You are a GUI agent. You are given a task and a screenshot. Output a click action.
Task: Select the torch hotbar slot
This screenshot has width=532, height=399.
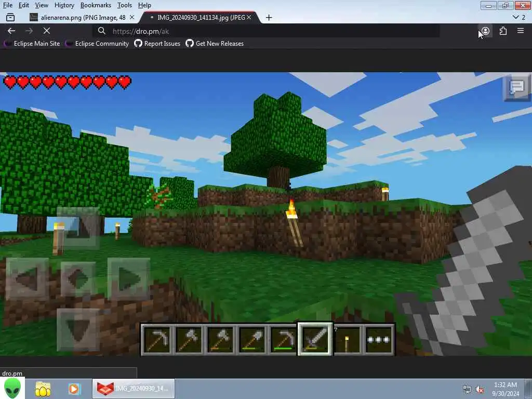pyautogui.click(x=347, y=340)
